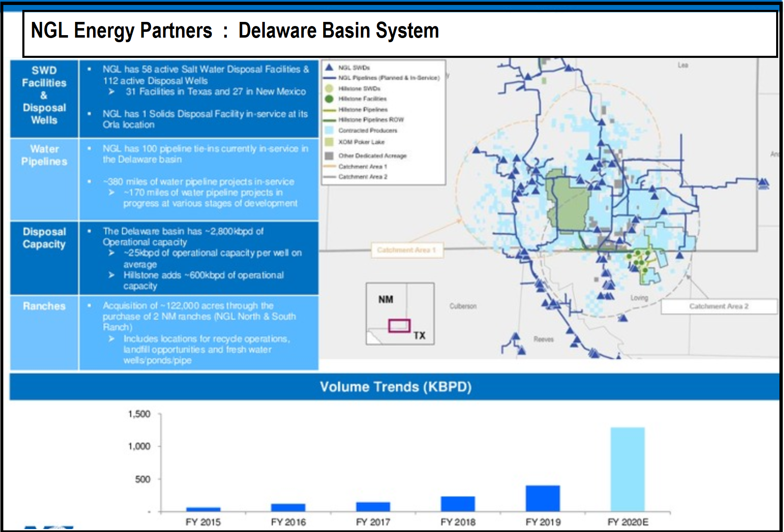Click the tall light blue FY 2020E bar
This screenshot has width=784, height=532.
[628, 470]
